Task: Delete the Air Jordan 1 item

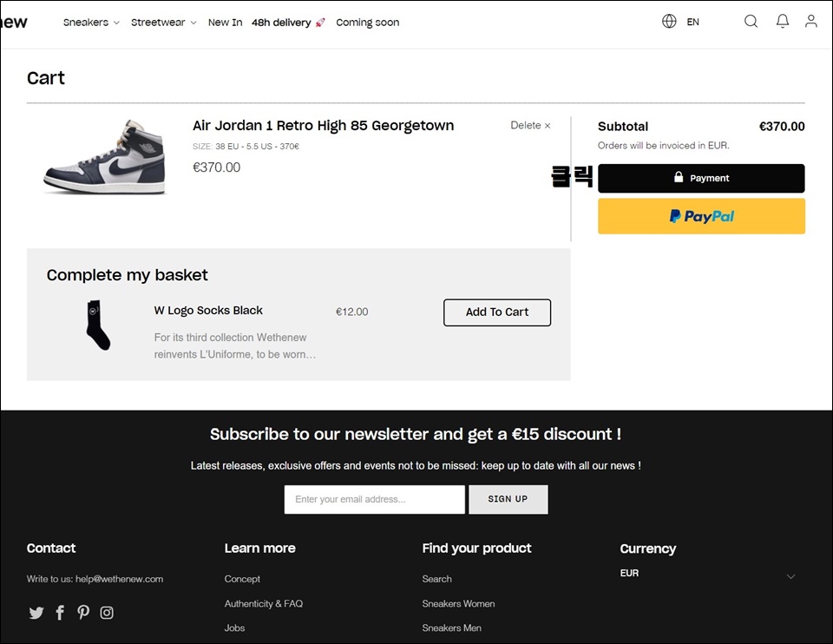Action: 530,125
